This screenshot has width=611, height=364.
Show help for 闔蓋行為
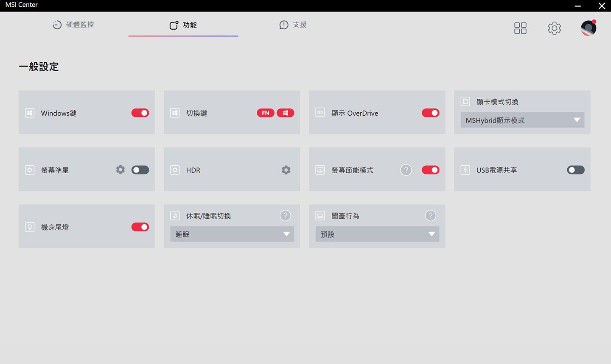431,216
